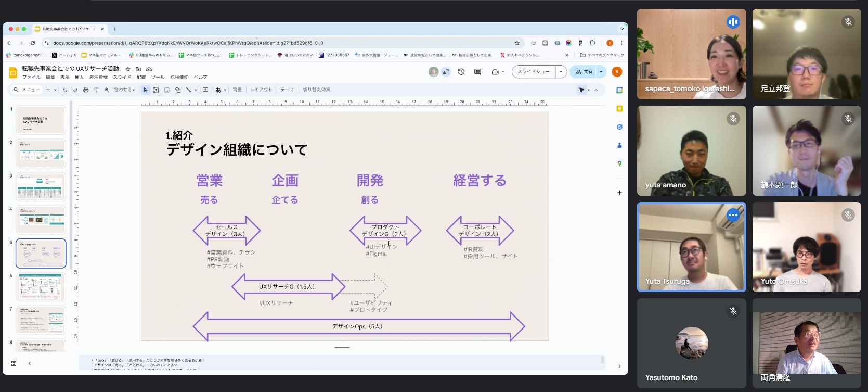Viewport: 868px width, 392px height.
Task: Open the ファイル menu
Action: (x=31, y=77)
